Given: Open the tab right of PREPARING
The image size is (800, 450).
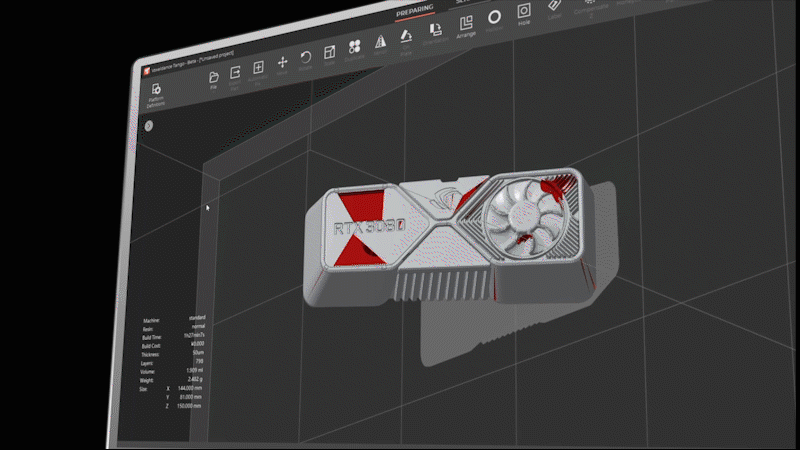Looking at the screenshot, I should pos(464,3).
